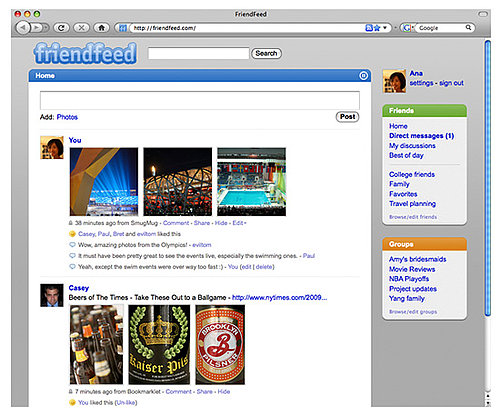
Task: Click Browse/edit friends
Action: pos(413,217)
